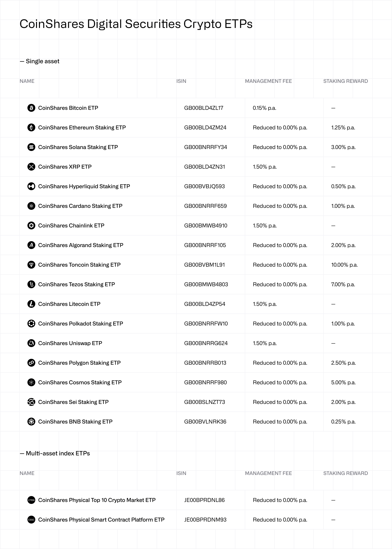Click MANAGEMENT FEE header in single asset table

coord(268,81)
